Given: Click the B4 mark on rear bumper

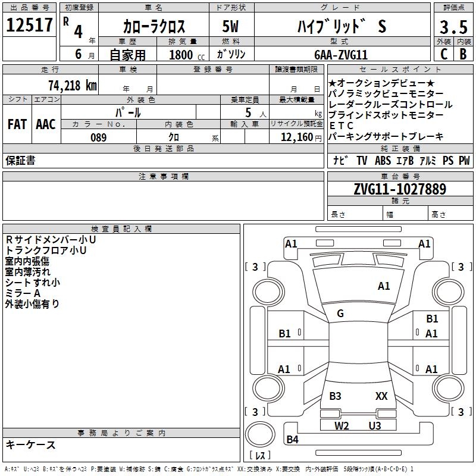Looking at the screenshot, I should click(292, 440).
